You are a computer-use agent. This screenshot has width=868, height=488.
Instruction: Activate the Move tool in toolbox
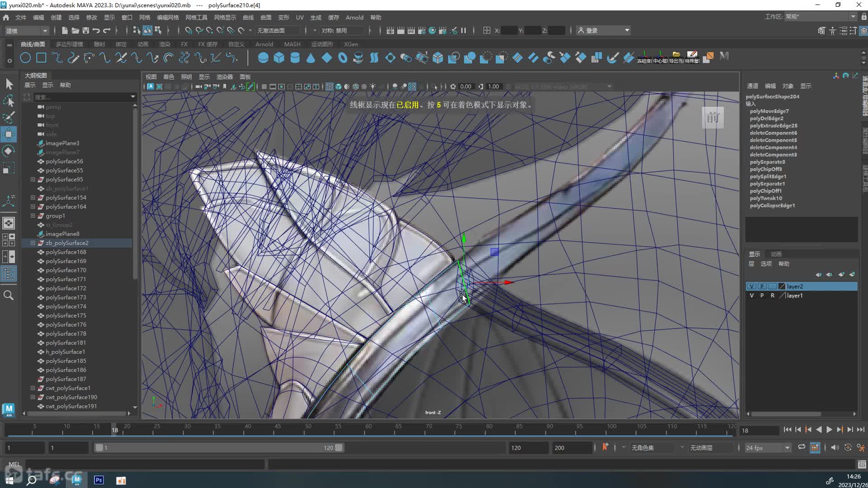[x=9, y=134]
